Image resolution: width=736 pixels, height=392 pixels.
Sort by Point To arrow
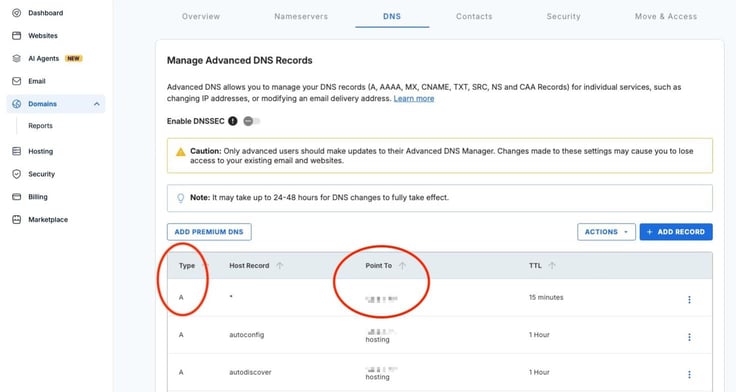tap(402, 266)
